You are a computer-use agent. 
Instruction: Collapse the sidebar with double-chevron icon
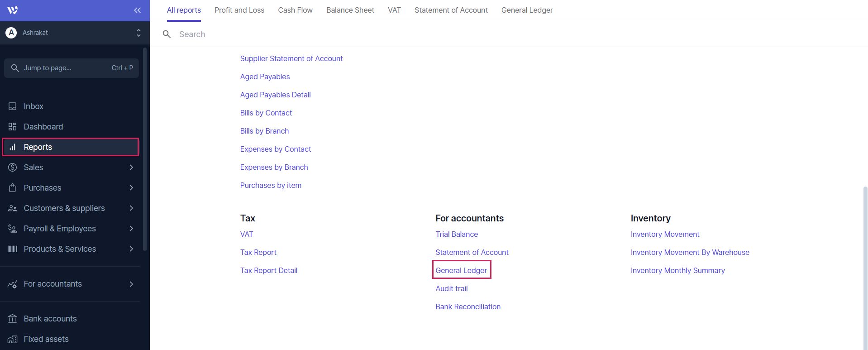click(137, 10)
